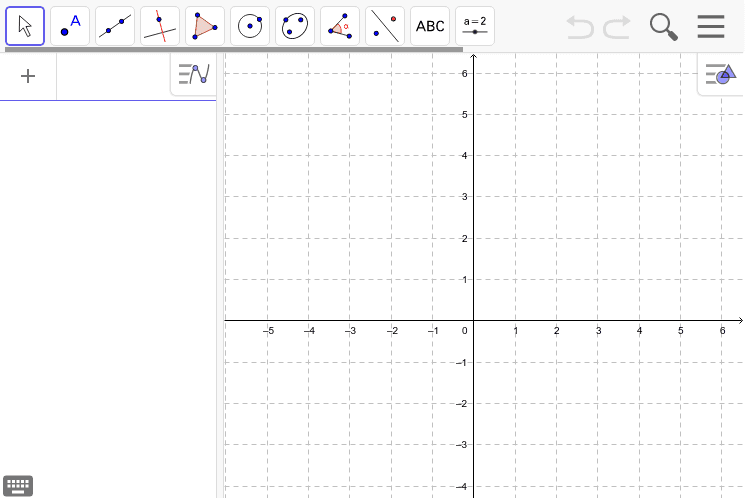Select Reflect about Line tool
The height and width of the screenshot is (500, 745).
385,26
